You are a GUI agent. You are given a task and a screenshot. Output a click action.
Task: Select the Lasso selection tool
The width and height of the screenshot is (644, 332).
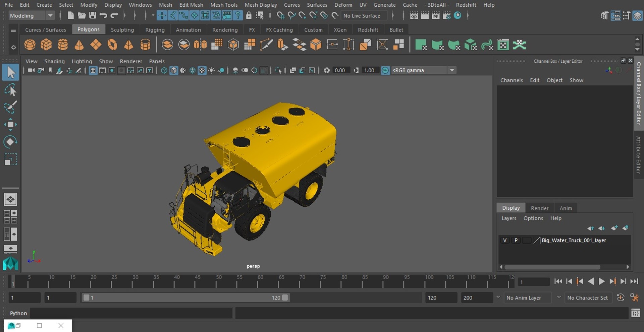[11, 90]
